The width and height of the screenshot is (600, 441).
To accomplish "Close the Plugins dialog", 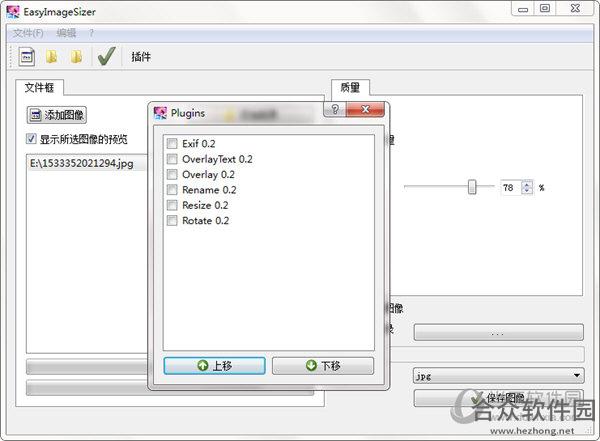I will point(365,110).
